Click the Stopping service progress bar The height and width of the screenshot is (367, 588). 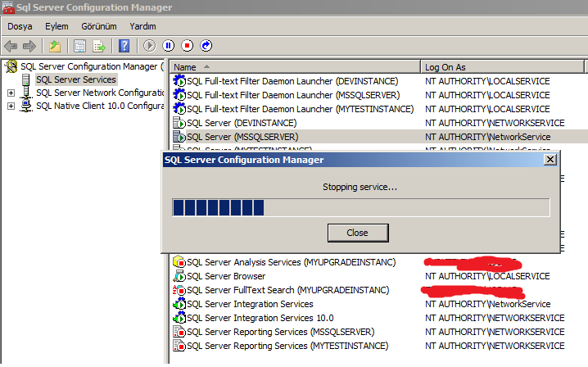pyautogui.click(x=361, y=207)
